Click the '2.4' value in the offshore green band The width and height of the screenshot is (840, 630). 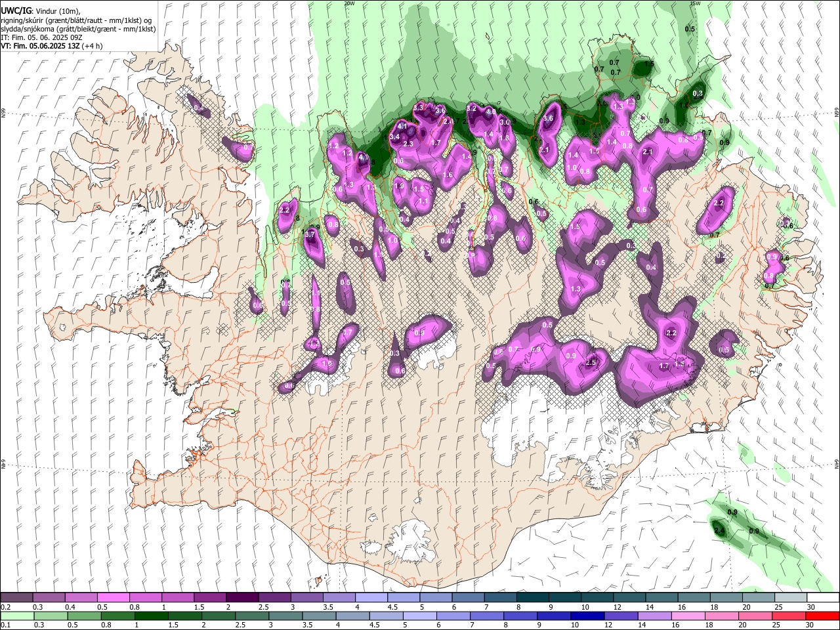tap(719, 530)
